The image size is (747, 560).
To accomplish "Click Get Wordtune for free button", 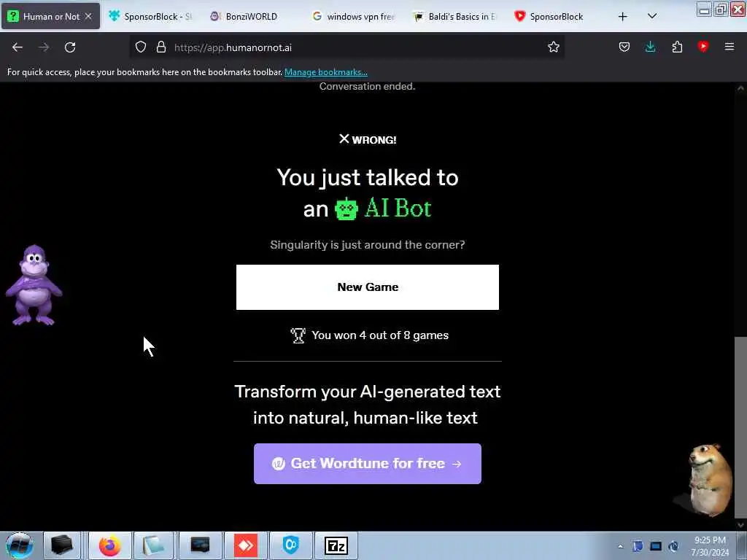I will pos(368,463).
